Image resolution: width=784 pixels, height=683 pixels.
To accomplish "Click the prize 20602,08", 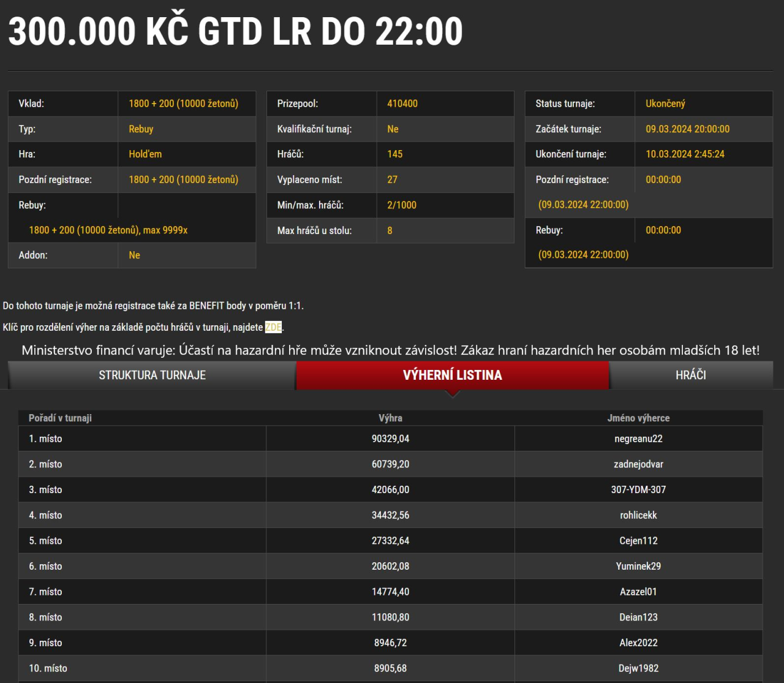I will click(x=390, y=566).
